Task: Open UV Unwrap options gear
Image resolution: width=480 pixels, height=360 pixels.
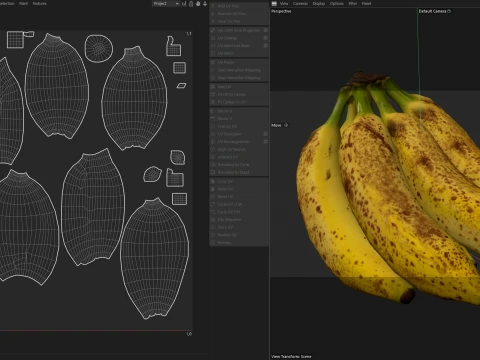Action: pyautogui.click(x=265, y=38)
